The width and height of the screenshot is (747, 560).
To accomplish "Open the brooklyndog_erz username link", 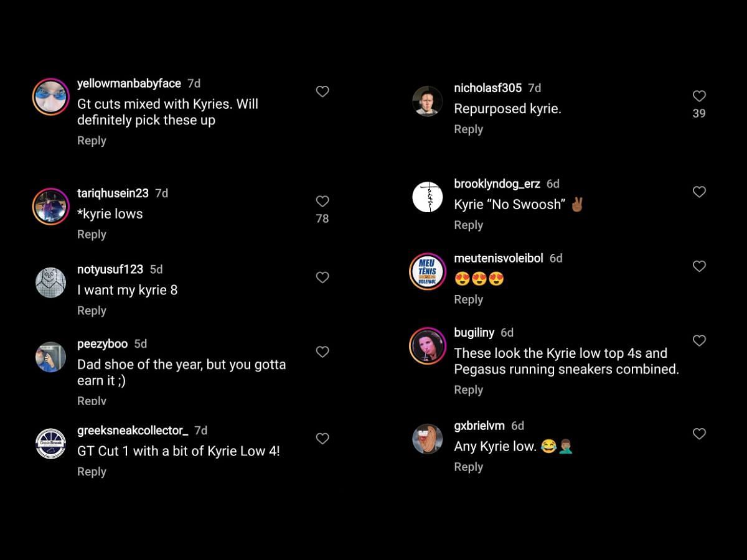I will 497,184.
